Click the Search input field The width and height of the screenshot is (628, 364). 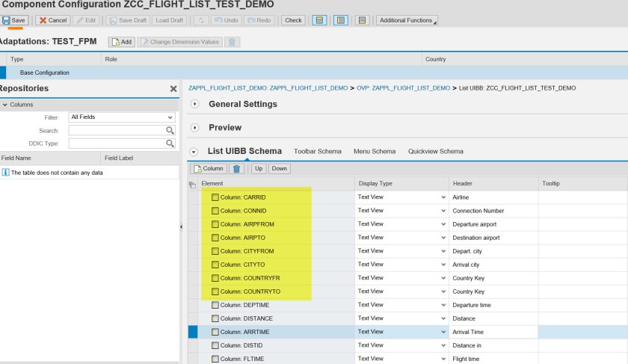117,131
